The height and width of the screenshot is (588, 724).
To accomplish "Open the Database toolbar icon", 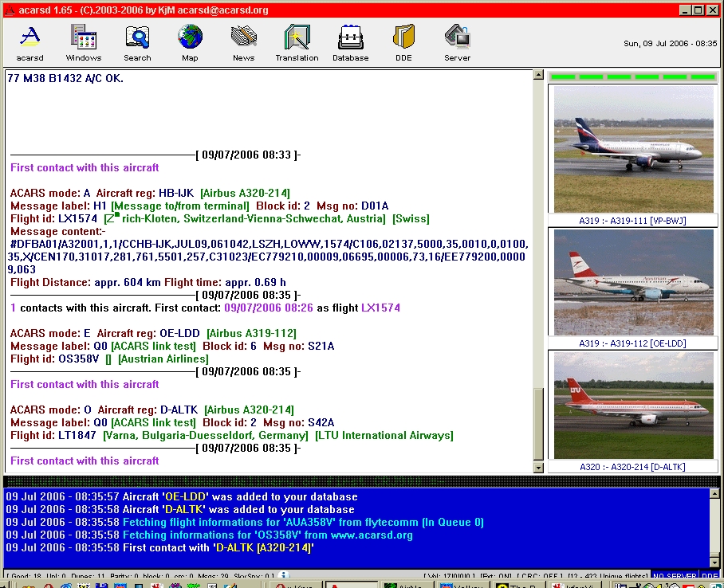I will tap(351, 43).
